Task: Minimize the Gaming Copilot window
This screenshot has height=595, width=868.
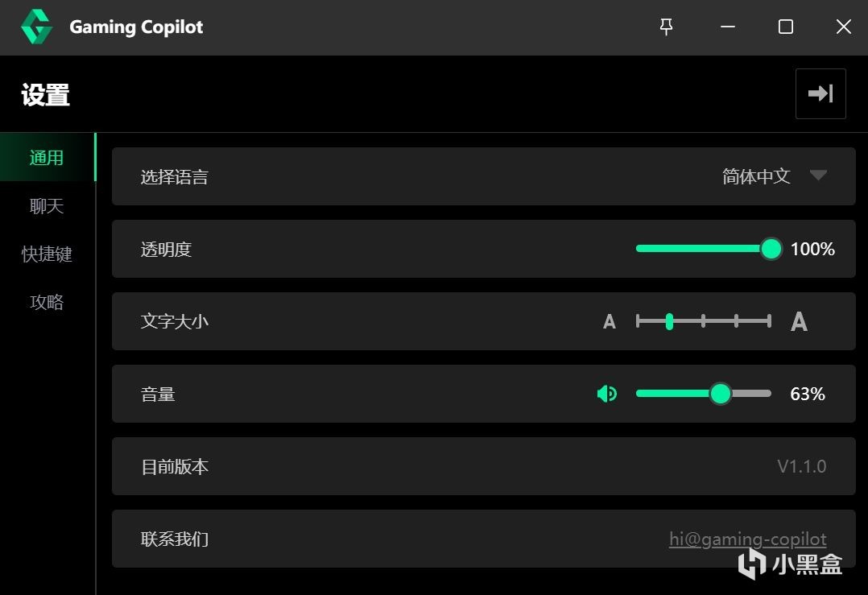Action: point(728,27)
